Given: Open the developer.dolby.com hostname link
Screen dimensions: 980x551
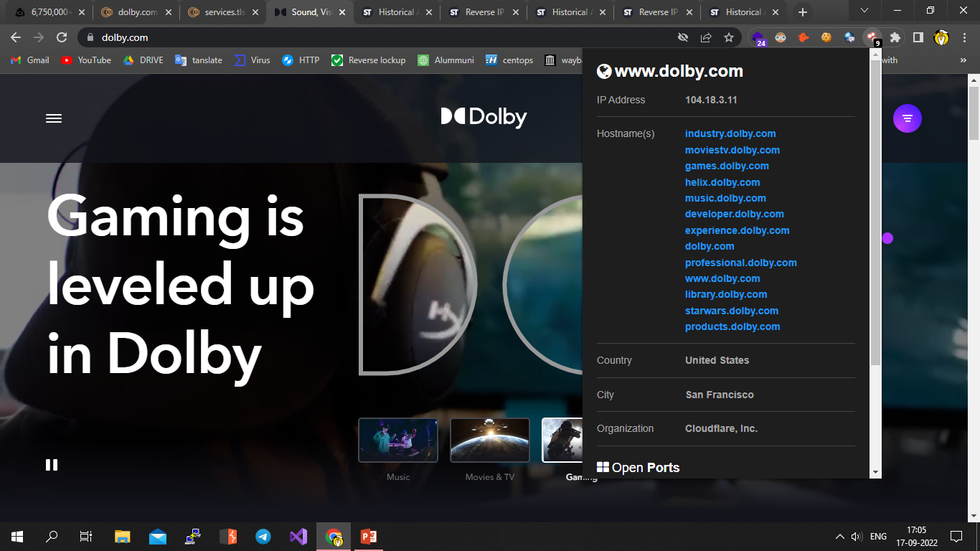Looking at the screenshot, I should pos(735,214).
